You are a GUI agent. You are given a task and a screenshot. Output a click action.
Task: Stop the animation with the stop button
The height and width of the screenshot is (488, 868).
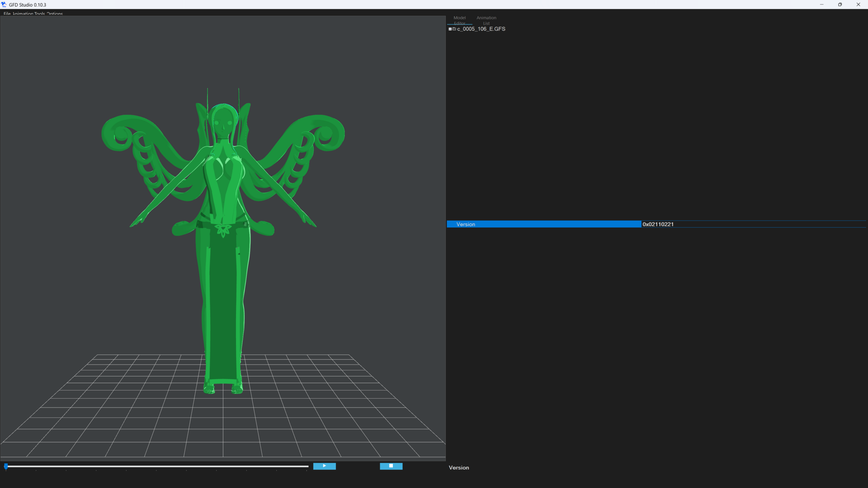pyautogui.click(x=391, y=466)
